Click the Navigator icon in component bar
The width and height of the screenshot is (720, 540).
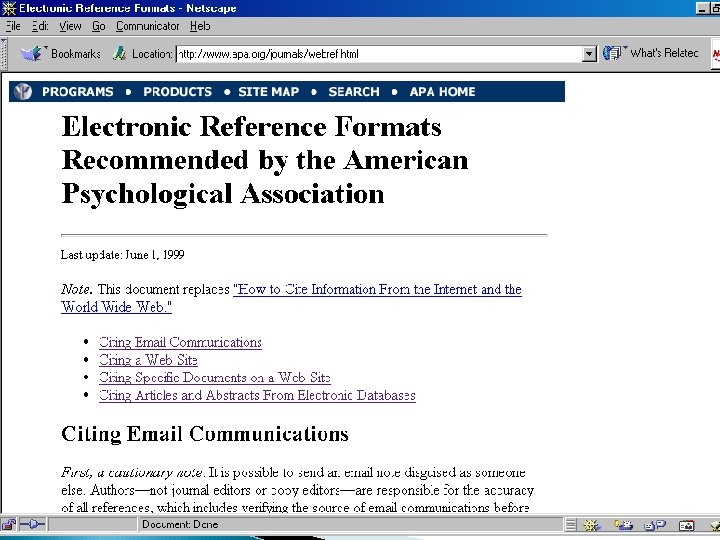591,524
